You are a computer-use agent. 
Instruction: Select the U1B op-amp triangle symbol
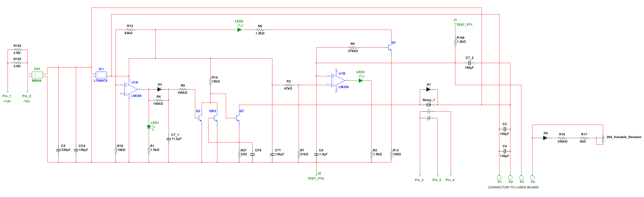[339, 81]
